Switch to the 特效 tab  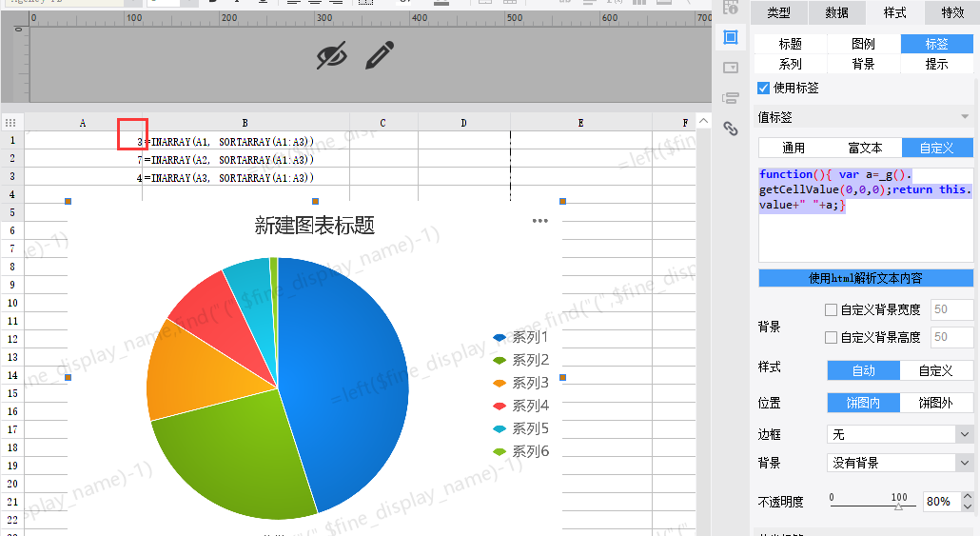click(952, 12)
